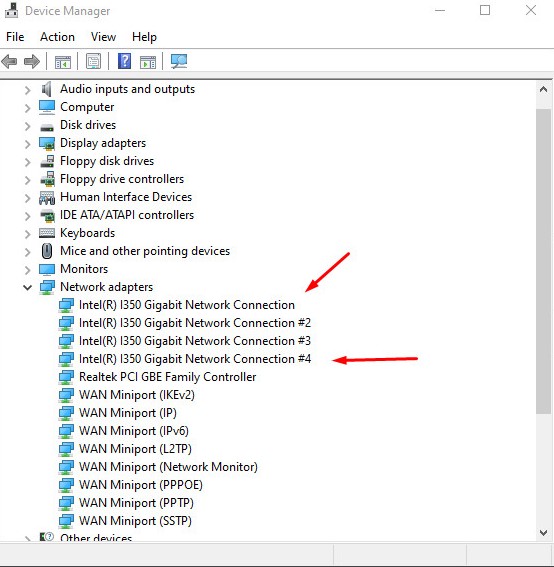Click the Back arrow toolbar icon
Image resolution: width=554 pixels, height=567 pixels.
(x=9, y=61)
